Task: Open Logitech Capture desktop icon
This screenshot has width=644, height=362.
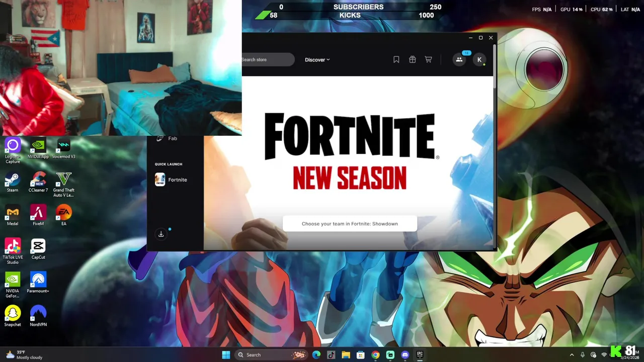Action: pos(13,151)
